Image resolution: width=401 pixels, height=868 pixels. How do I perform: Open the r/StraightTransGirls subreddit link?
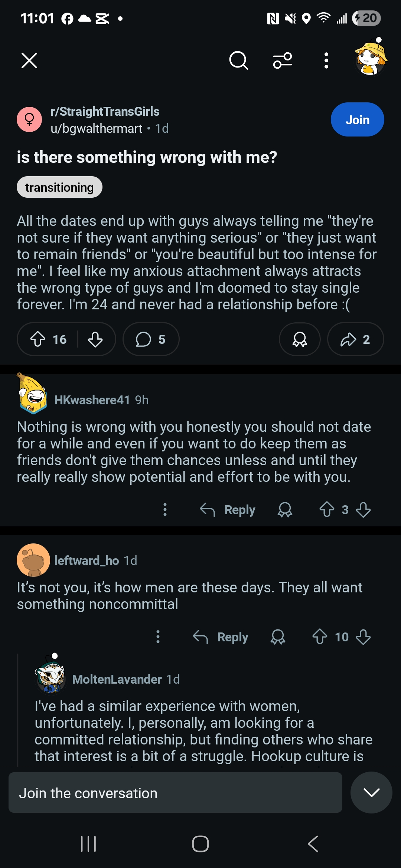(x=105, y=112)
